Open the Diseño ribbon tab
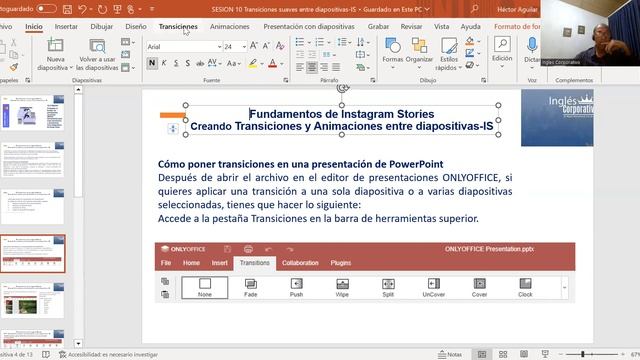Screen dimensions: 640x360 click(136, 27)
